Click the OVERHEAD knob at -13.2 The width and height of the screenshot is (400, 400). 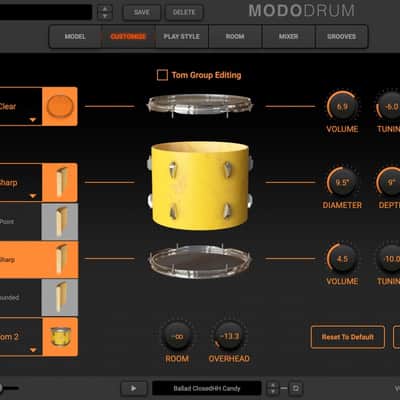pyautogui.click(x=229, y=336)
